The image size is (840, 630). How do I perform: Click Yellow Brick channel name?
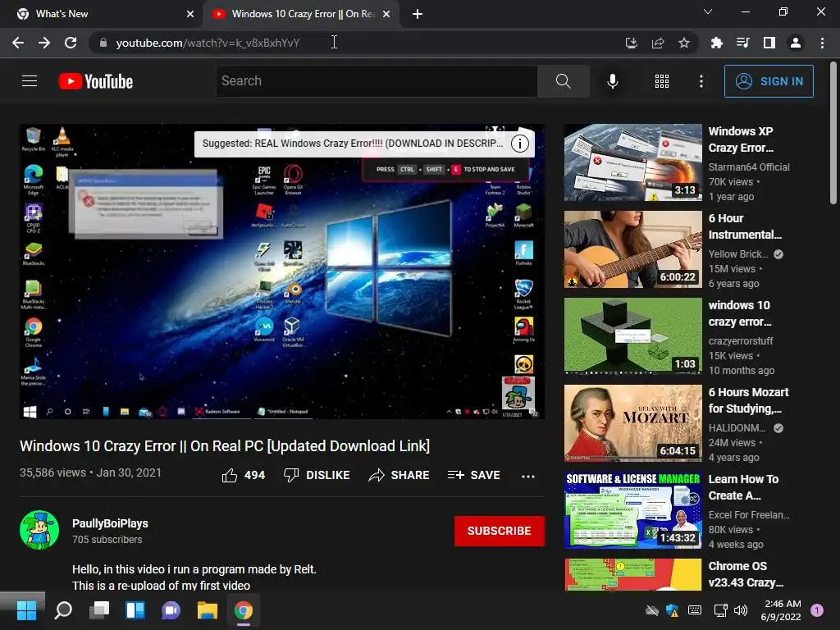(738, 254)
